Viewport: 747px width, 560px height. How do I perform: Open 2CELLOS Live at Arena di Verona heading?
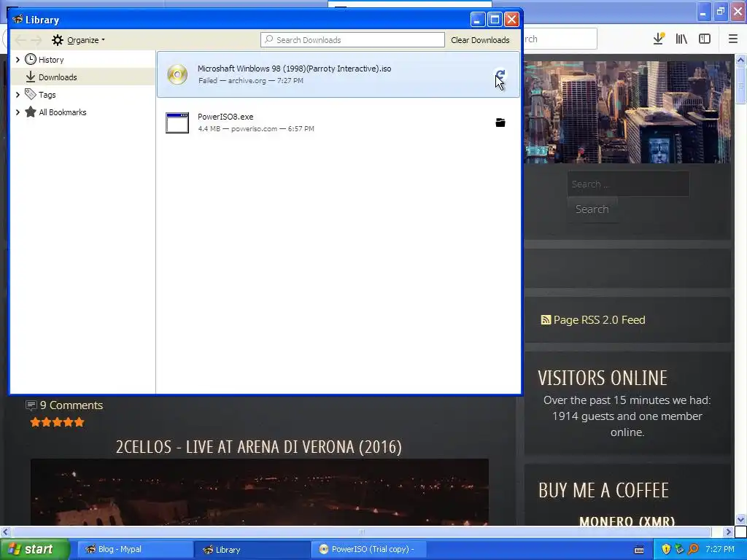click(x=259, y=447)
